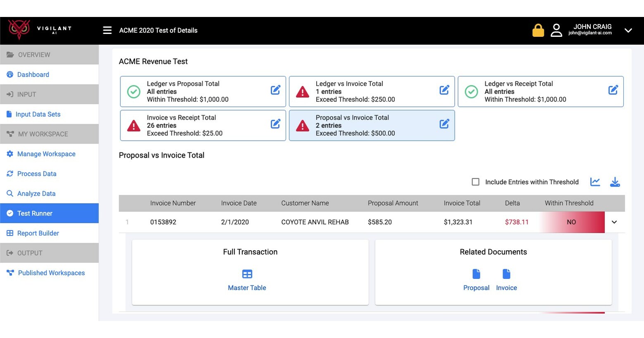Click the chart visualization icon above the table
Image resolution: width=644 pixels, height=338 pixels.
click(595, 182)
